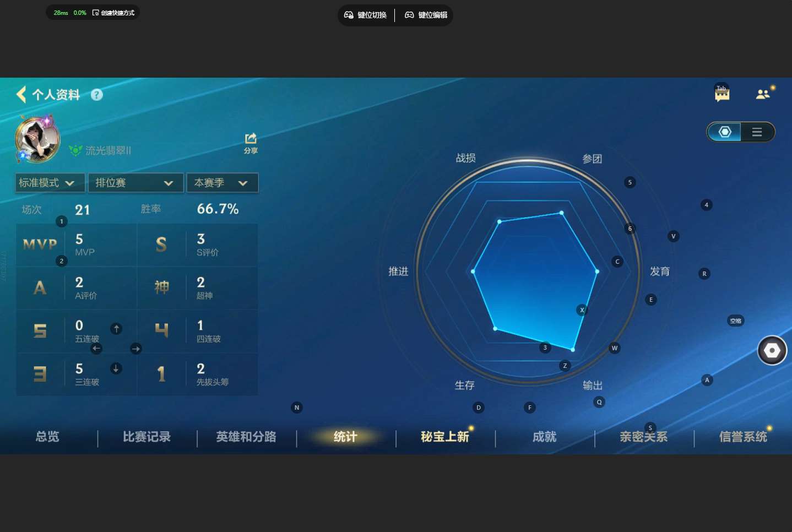Click the player avatar portrait
Image resolution: width=792 pixels, height=532 pixels.
pyautogui.click(x=37, y=139)
